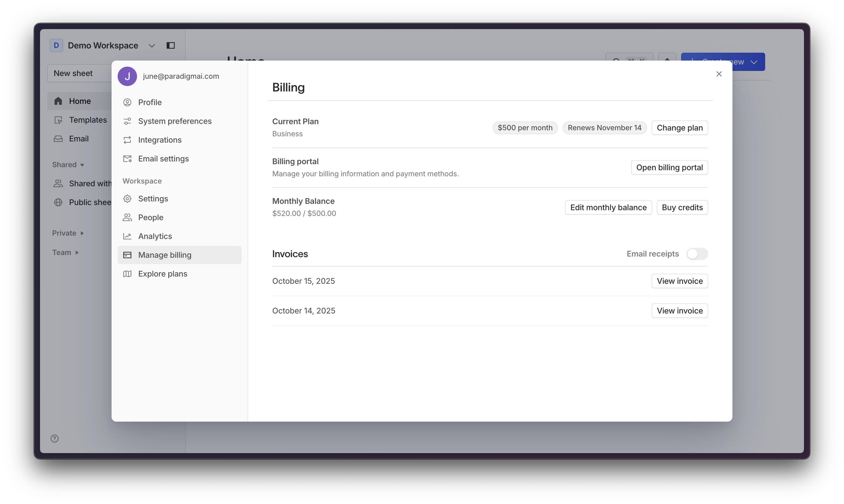Close the Billing settings dialog
Viewport: 844px width, 504px height.
[718, 74]
